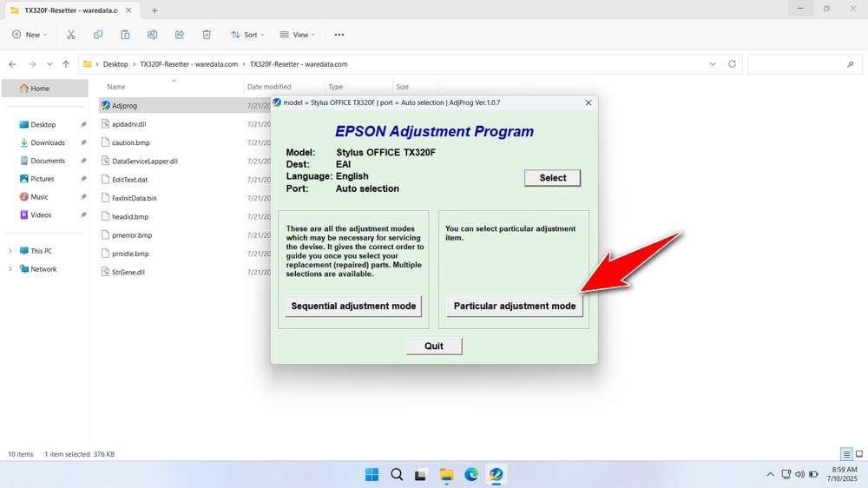
Task: Expand address bar history dropdown
Action: [x=713, y=64]
